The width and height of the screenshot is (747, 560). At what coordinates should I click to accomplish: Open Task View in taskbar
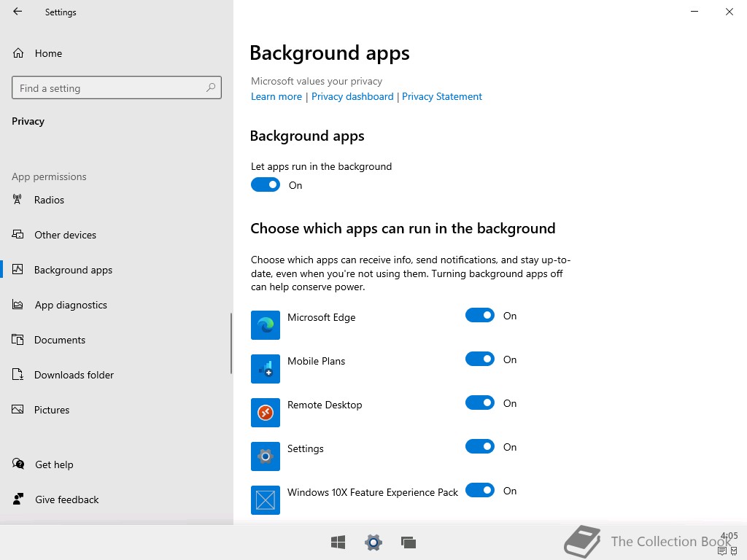(x=409, y=542)
